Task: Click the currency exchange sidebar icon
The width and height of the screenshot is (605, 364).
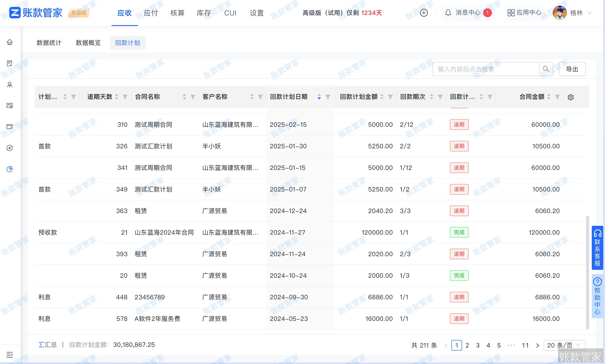Action: 9,148
